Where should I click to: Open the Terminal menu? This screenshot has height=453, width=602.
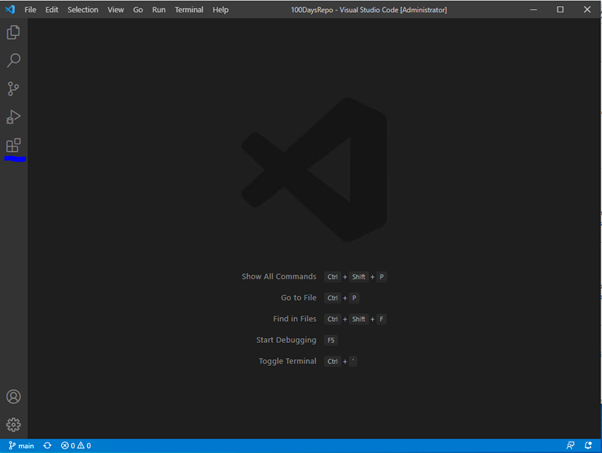tap(189, 10)
